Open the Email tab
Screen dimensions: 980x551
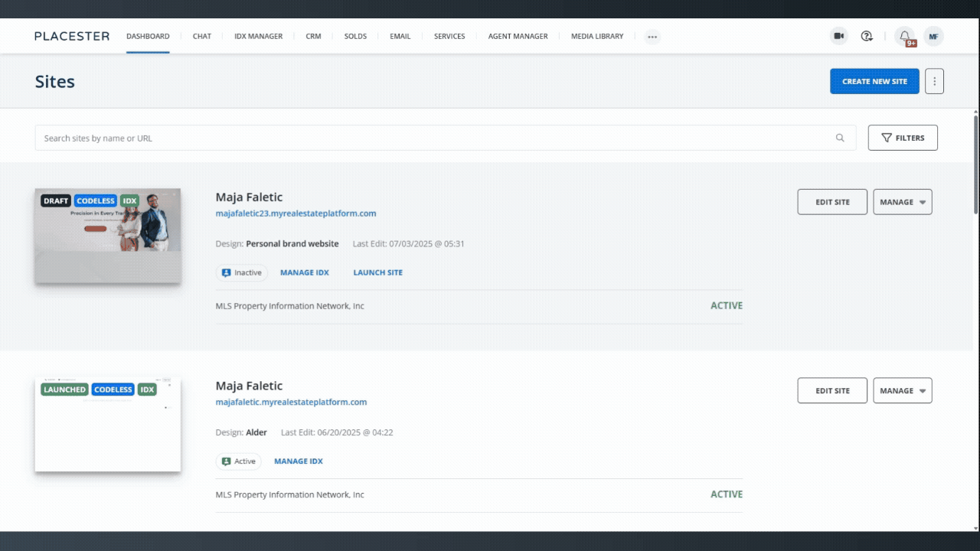click(x=400, y=36)
